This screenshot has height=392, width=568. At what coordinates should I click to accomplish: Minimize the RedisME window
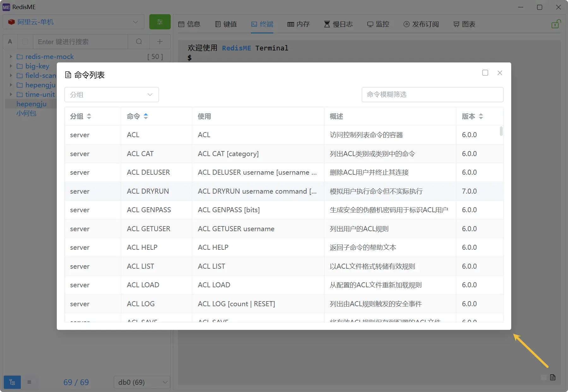(521, 7)
